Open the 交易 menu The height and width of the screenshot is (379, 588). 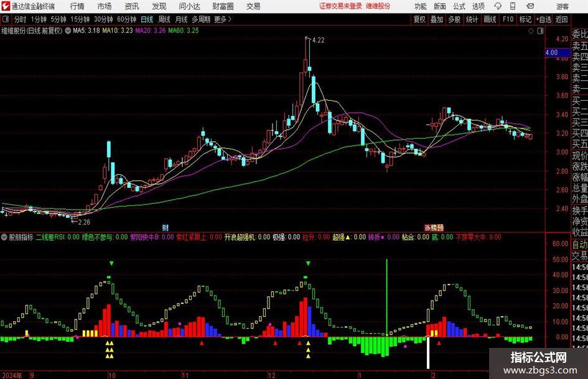pos(253,6)
